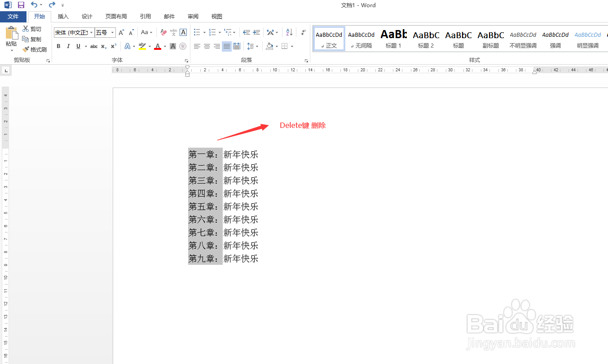This screenshot has width=608, height=364.
Task: Click the Increase Indent icon
Action: pos(256,32)
